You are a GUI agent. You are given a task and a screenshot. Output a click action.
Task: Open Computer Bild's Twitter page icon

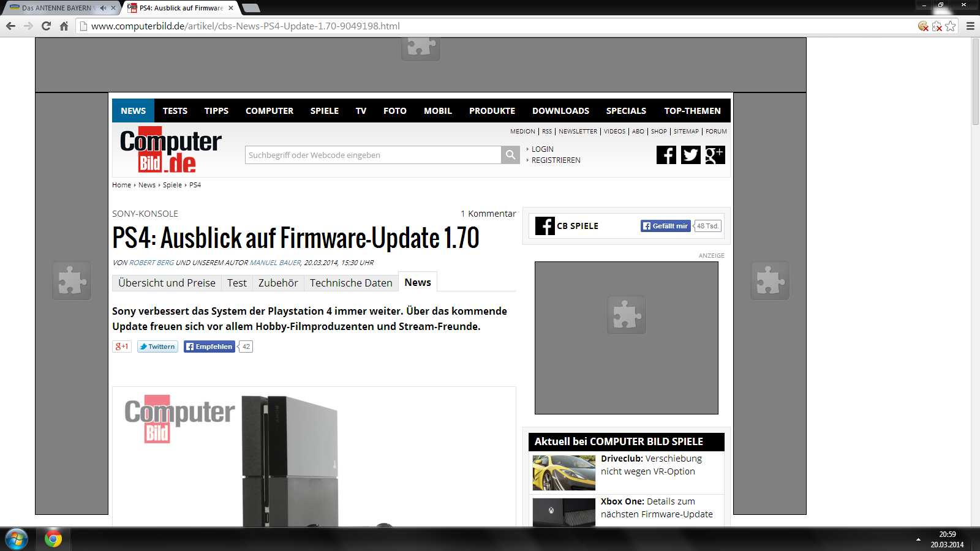[690, 155]
